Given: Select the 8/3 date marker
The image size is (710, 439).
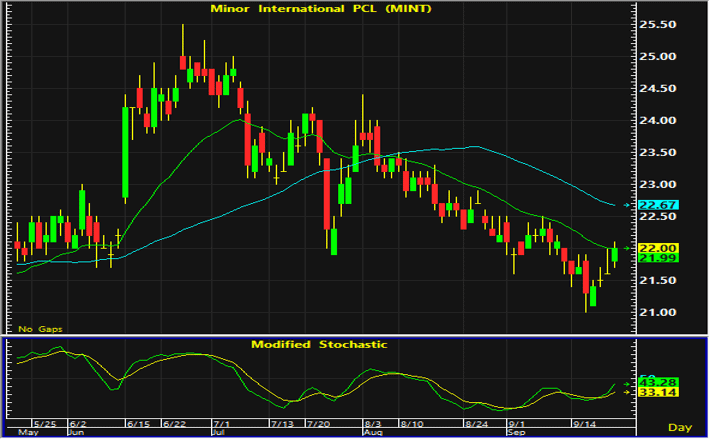Looking at the screenshot, I should (x=373, y=424).
